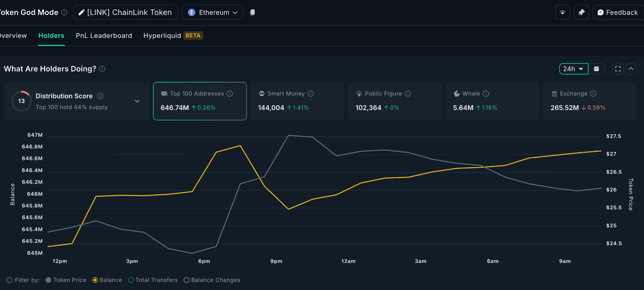
Task: Select the Total Transfers filter option
Action: pyautogui.click(x=153, y=280)
